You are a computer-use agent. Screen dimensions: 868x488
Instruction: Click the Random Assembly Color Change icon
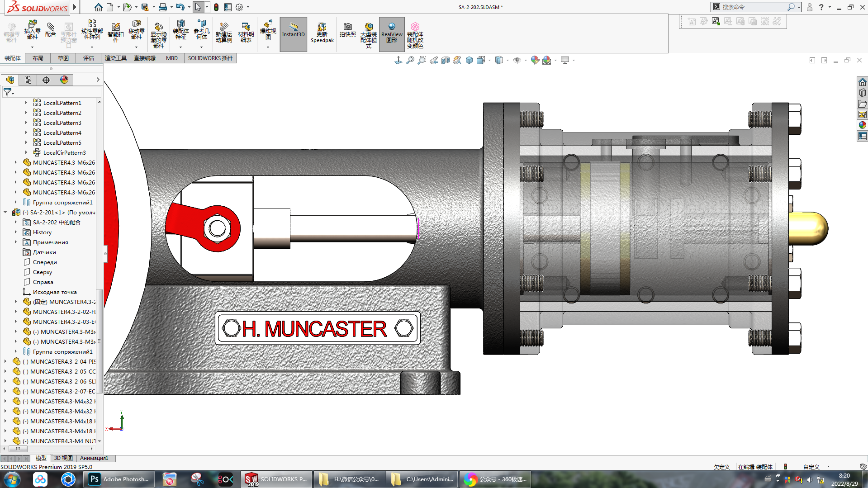[415, 35]
